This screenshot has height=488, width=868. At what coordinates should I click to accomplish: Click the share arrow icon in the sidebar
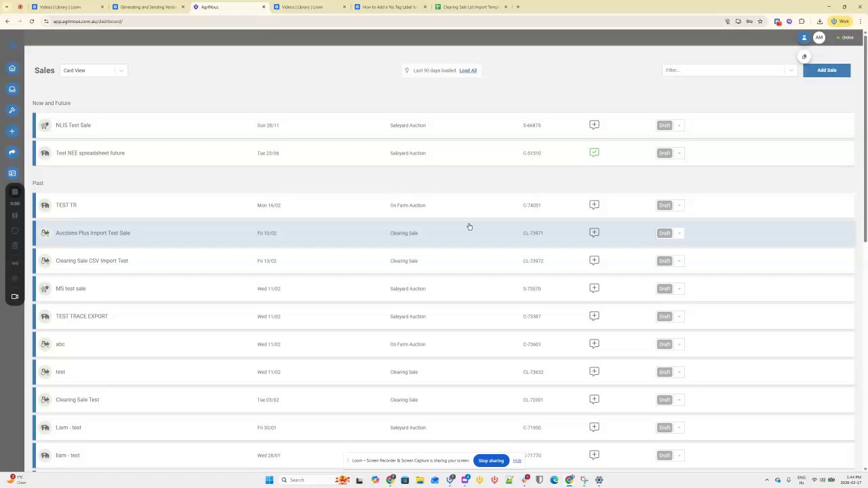12,152
